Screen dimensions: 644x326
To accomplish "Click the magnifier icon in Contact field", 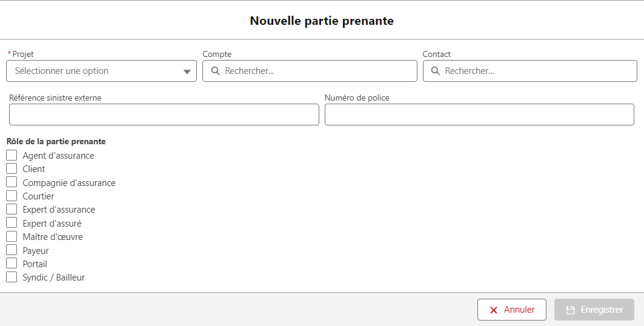I will pos(436,71).
